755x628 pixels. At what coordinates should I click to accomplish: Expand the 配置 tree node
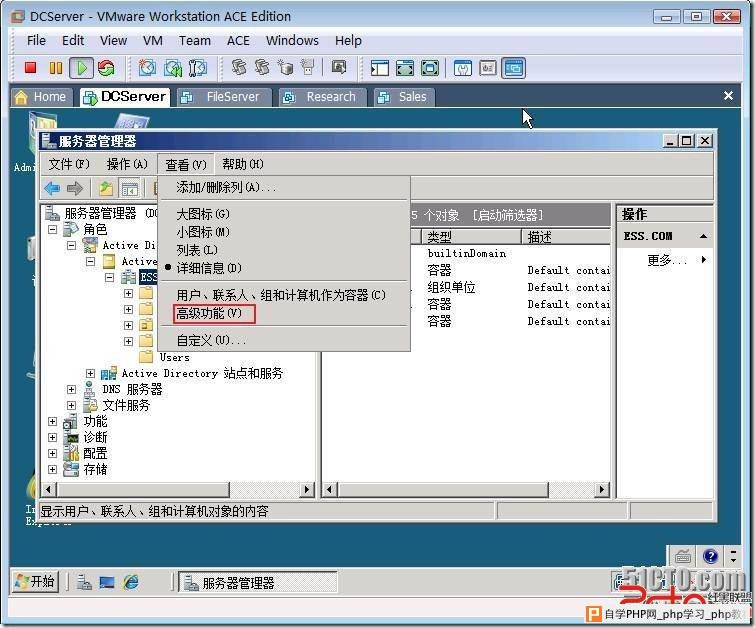pyautogui.click(x=52, y=453)
